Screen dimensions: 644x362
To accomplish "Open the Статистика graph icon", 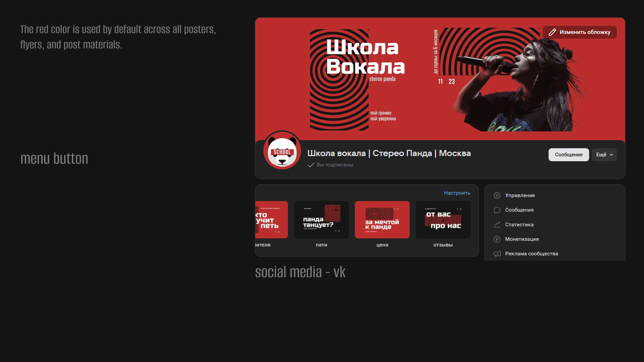I will [x=497, y=224].
